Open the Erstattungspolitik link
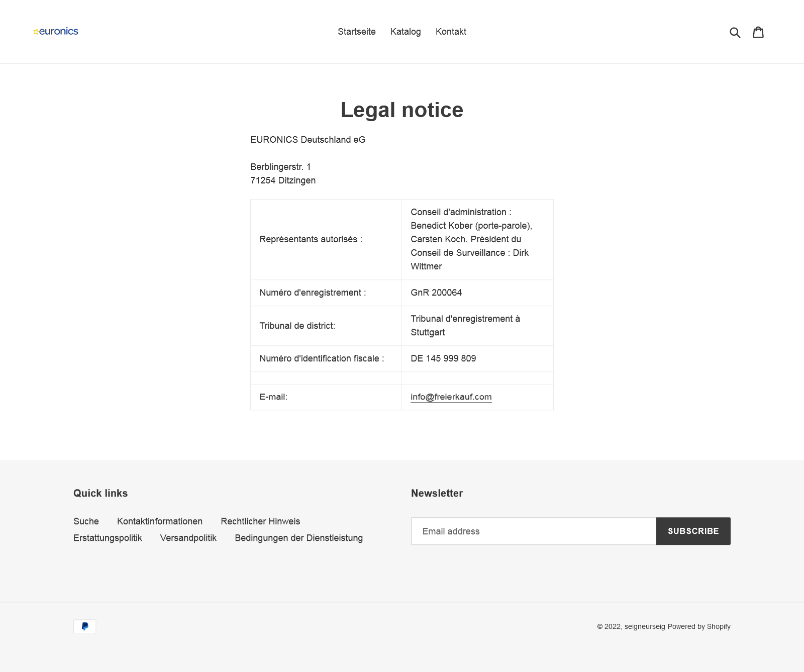Screen dimensions: 804x672 click(x=108, y=538)
